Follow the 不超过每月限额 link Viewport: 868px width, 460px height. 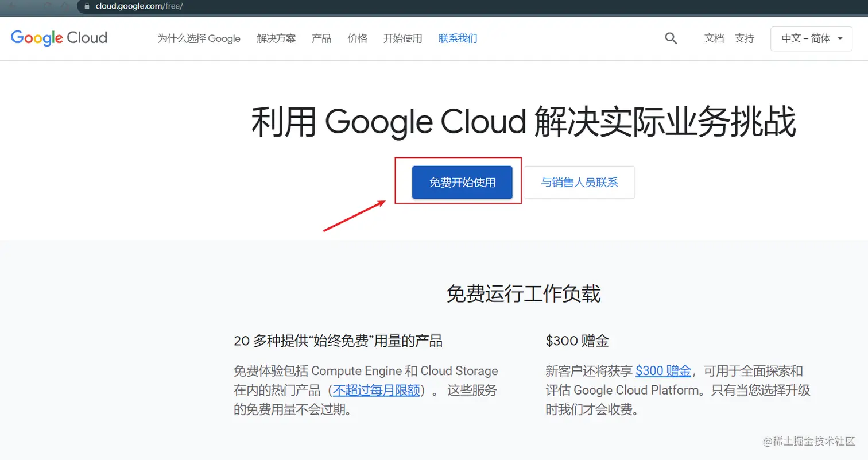coord(376,391)
